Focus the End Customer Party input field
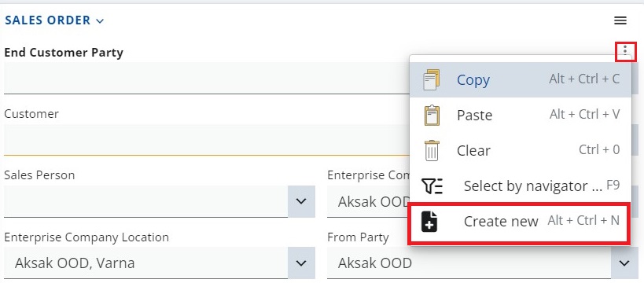The width and height of the screenshot is (644, 283). pos(207,78)
